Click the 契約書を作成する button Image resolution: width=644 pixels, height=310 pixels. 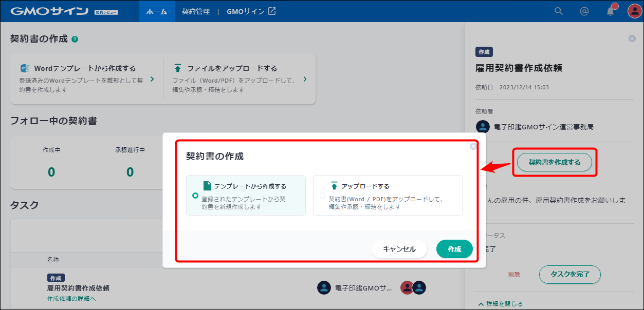[x=554, y=161]
